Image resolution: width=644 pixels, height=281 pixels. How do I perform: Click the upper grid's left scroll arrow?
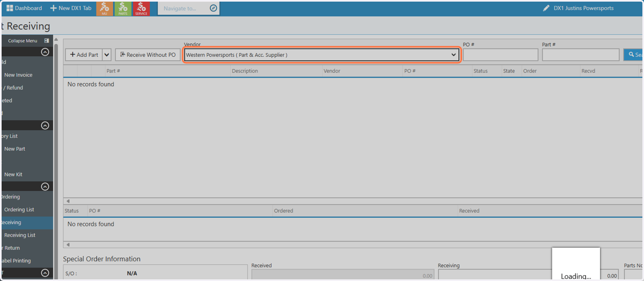pyautogui.click(x=68, y=201)
